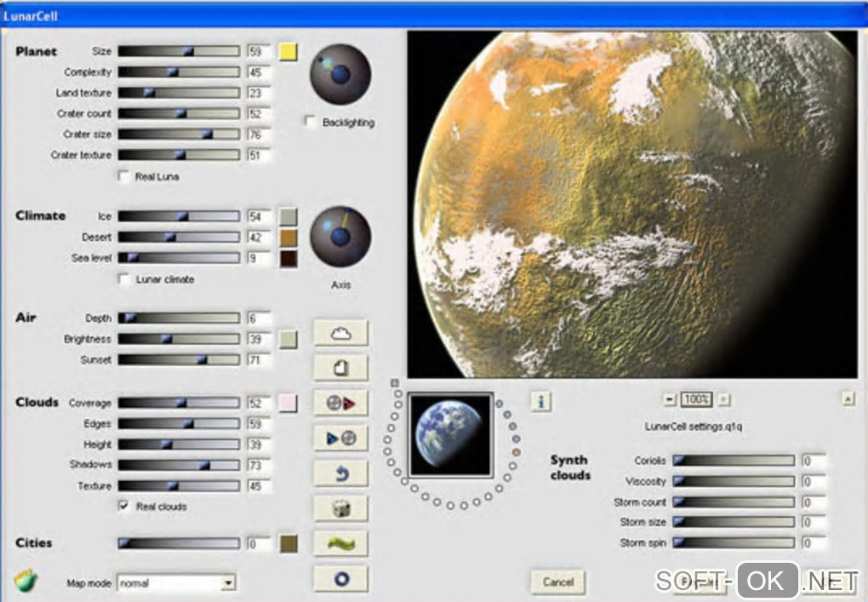Click the dice randomize button
Viewport: 868px width, 602px height.
tap(340, 508)
